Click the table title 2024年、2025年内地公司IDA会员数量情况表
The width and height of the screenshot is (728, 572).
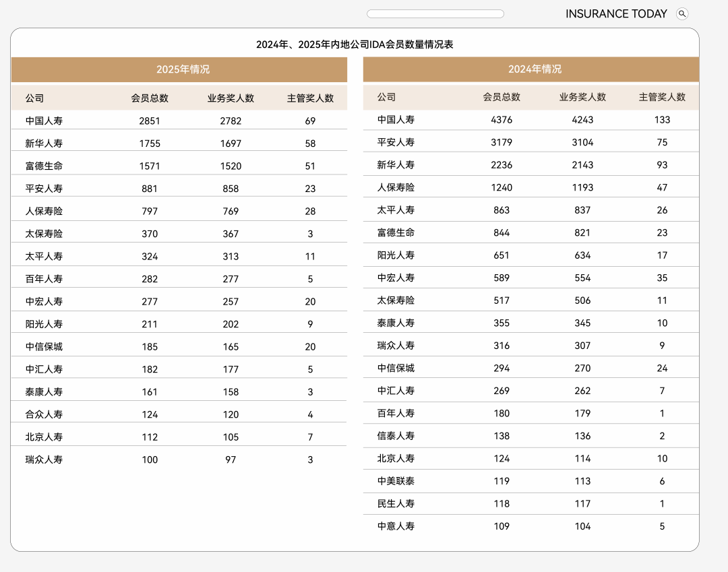pos(355,44)
